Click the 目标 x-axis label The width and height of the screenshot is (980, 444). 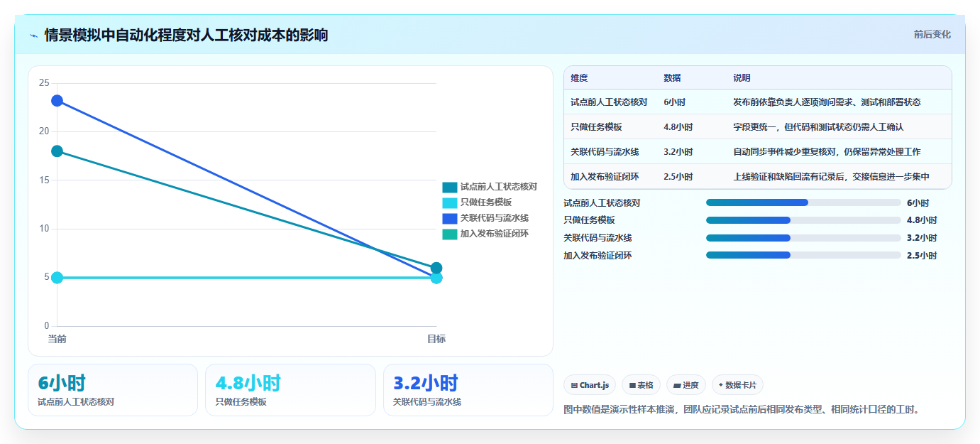(436, 340)
